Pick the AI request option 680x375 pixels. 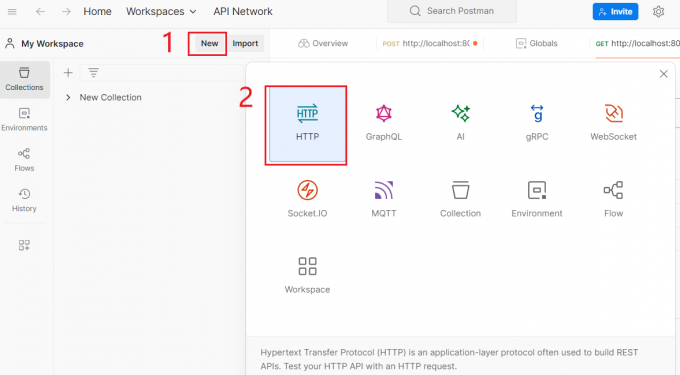[460, 113]
